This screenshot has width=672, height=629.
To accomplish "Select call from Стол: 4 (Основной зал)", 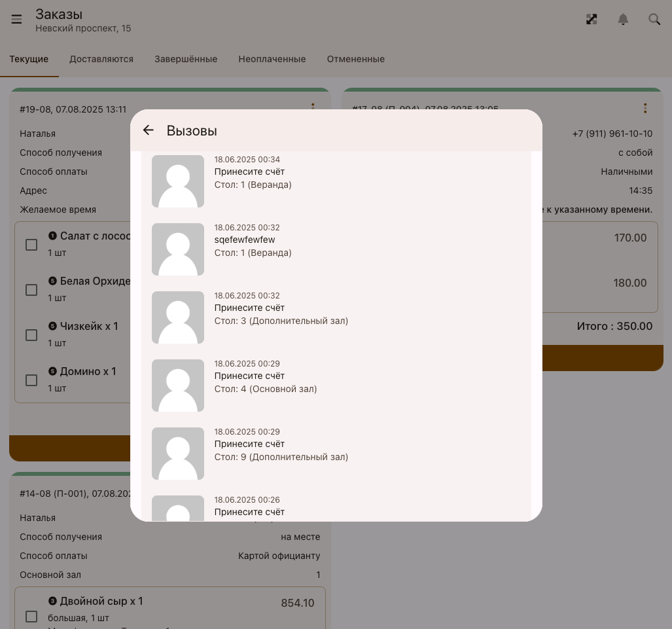I will (x=336, y=386).
